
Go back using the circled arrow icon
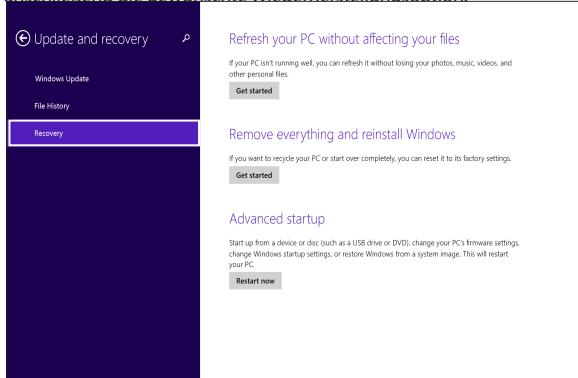(x=23, y=38)
